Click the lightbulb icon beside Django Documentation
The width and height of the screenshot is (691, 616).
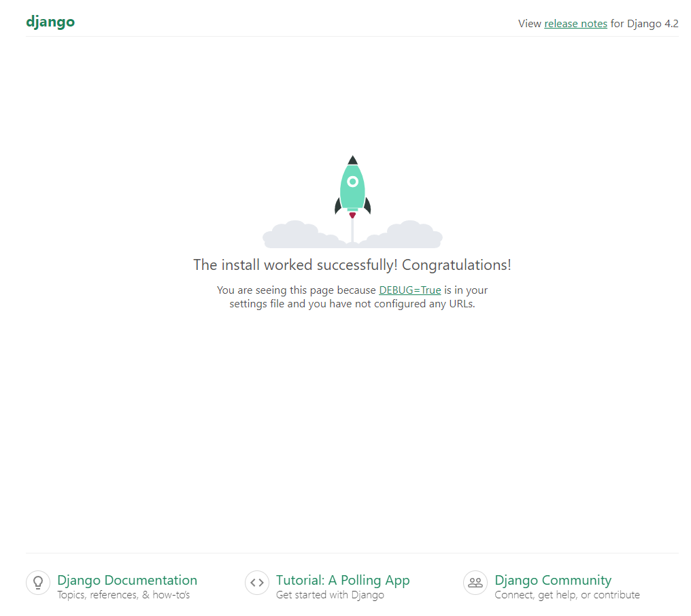[x=38, y=583]
